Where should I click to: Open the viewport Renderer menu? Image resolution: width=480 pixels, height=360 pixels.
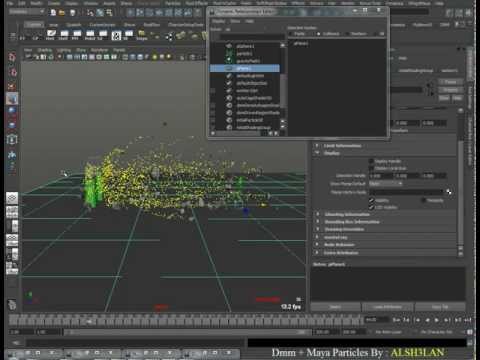click(x=99, y=50)
